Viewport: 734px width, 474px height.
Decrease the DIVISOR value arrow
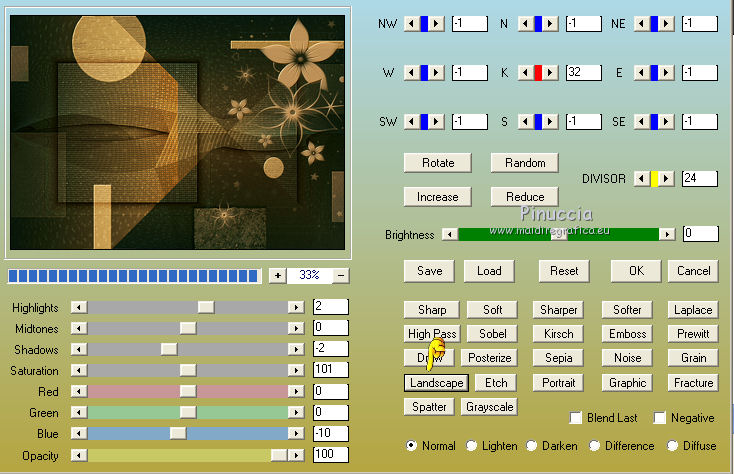[x=641, y=178]
